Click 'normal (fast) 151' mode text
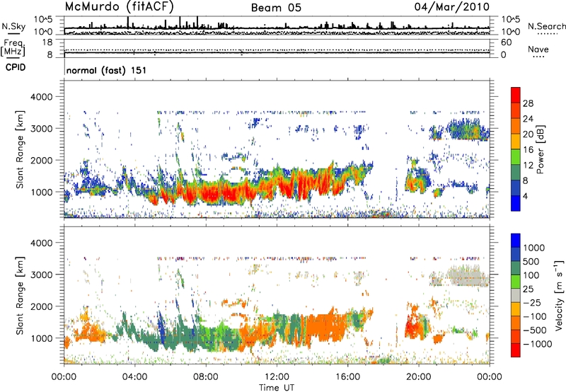 pyautogui.click(x=107, y=70)
